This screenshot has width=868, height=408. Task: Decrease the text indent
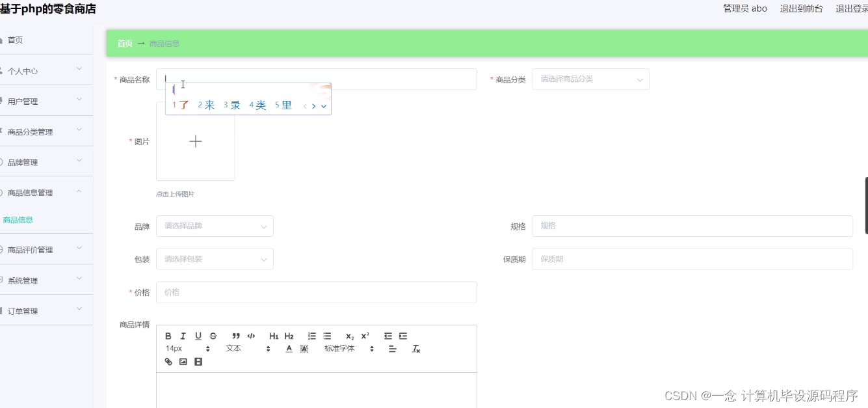click(x=388, y=336)
